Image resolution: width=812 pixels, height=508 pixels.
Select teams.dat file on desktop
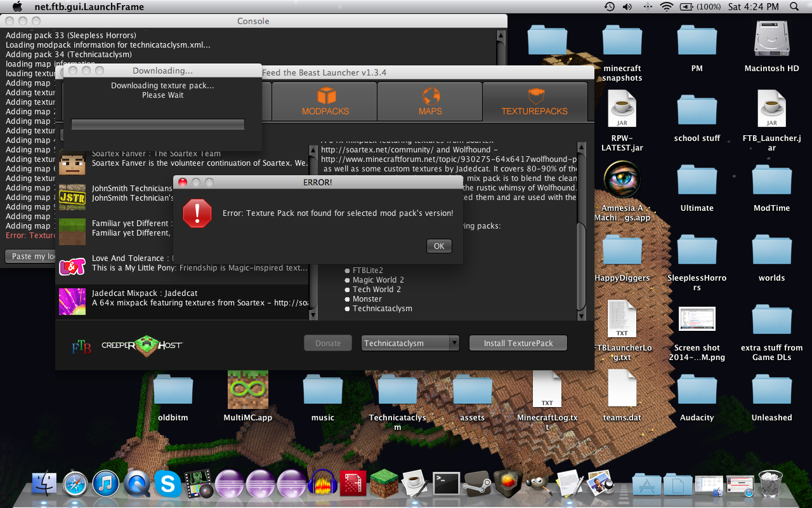pos(622,389)
